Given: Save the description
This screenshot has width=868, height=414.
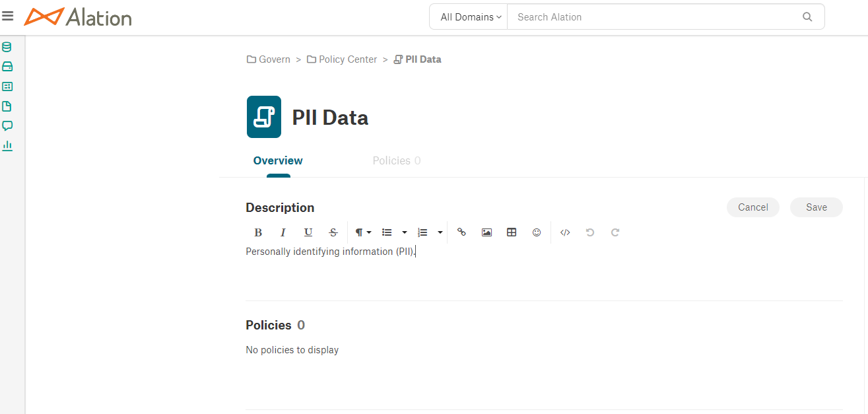Looking at the screenshot, I should click(817, 207).
